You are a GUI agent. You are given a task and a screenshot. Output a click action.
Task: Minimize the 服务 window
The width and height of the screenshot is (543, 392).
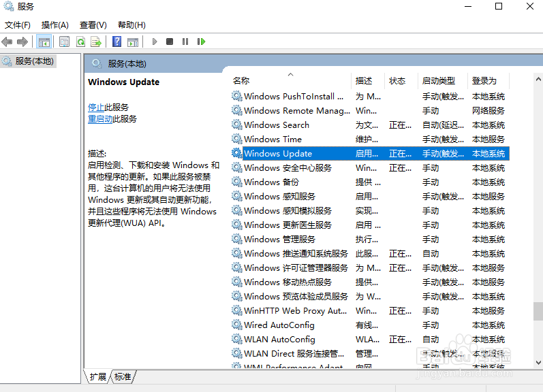[468, 6]
